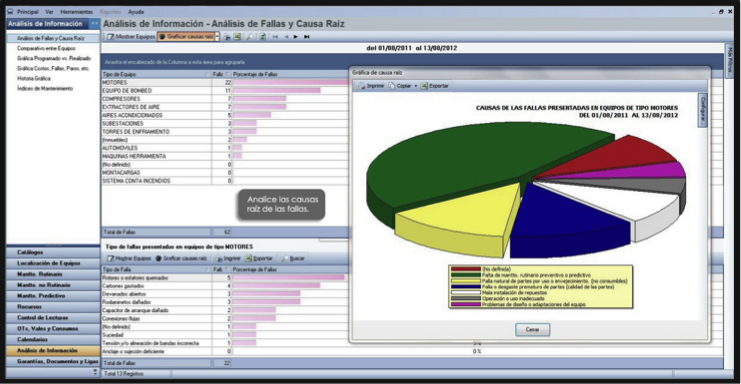
Task: Click Exportar in the chart dialog toolbar
Action: click(x=435, y=86)
